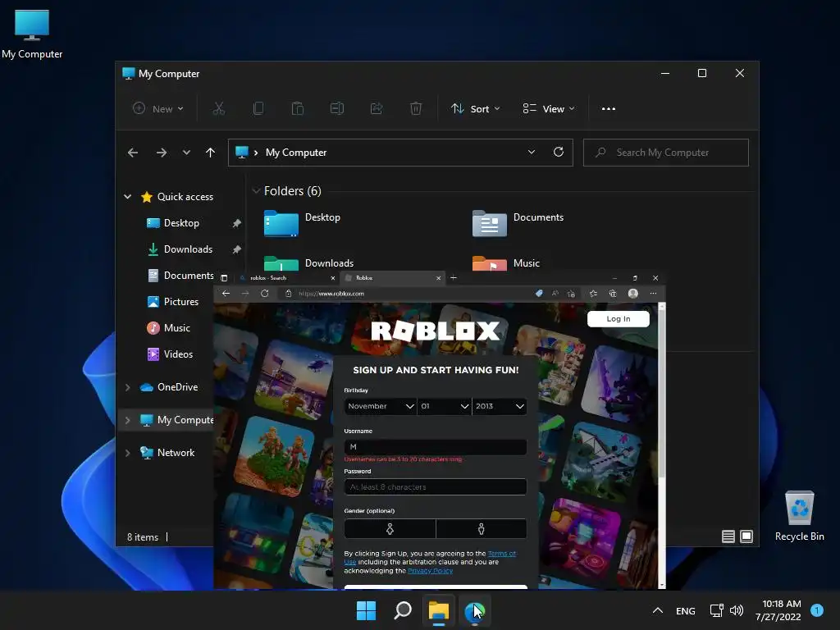Open birthday year dropdown showing 2013
This screenshot has height=630, width=840.
(500, 406)
